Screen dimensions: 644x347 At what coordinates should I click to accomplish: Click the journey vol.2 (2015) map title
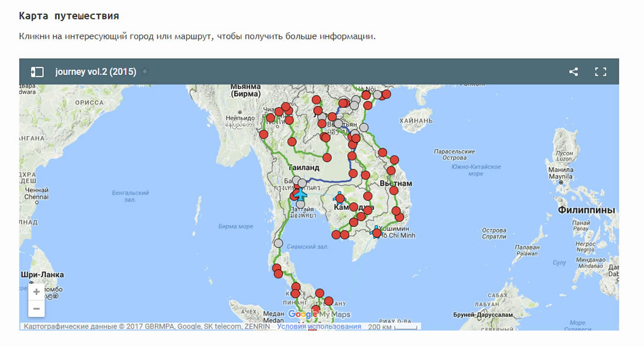95,72
